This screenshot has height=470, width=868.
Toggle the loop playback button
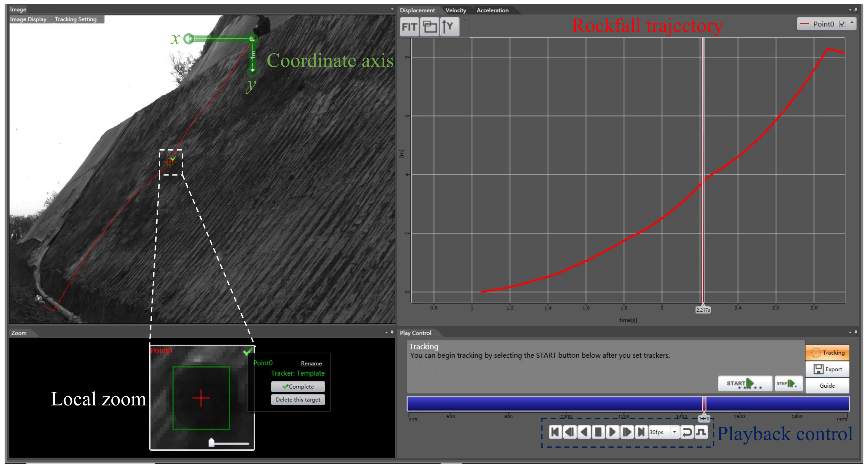click(687, 432)
